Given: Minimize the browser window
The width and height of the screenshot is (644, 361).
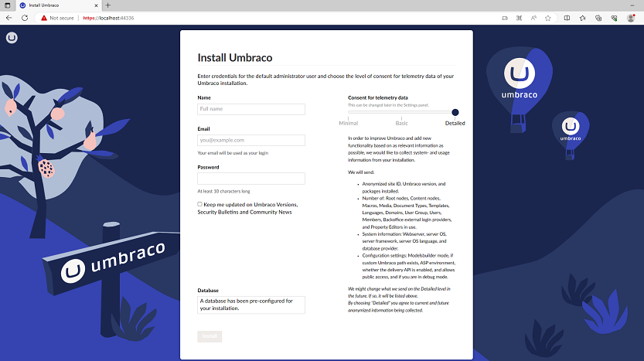Looking at the screenshot, I should point(632,5).
